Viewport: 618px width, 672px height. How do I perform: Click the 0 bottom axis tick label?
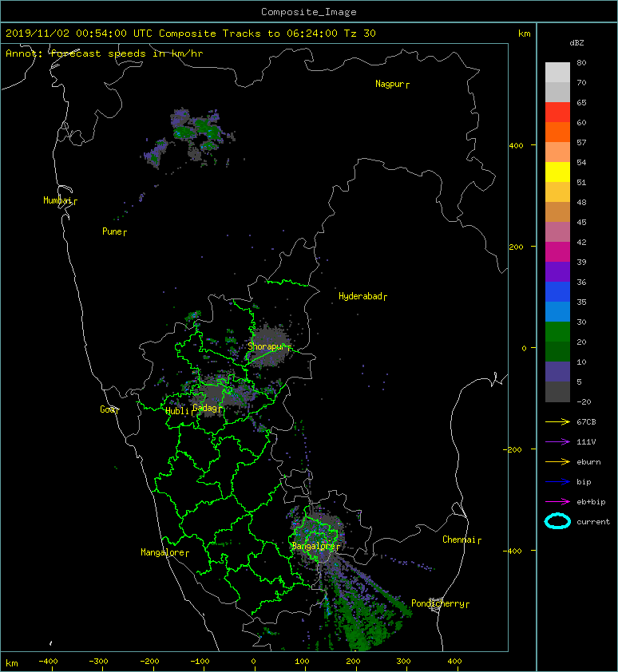[253, 662]
